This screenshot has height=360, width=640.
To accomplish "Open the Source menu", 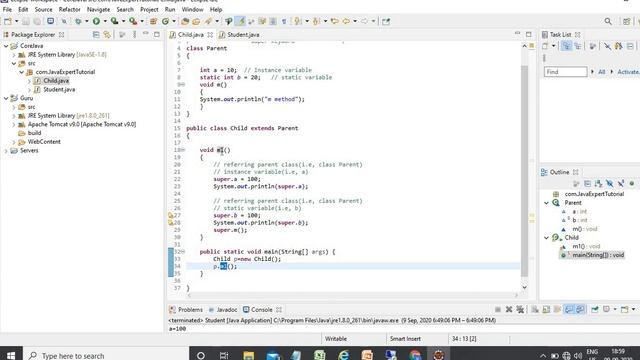I will click(43, 9).
